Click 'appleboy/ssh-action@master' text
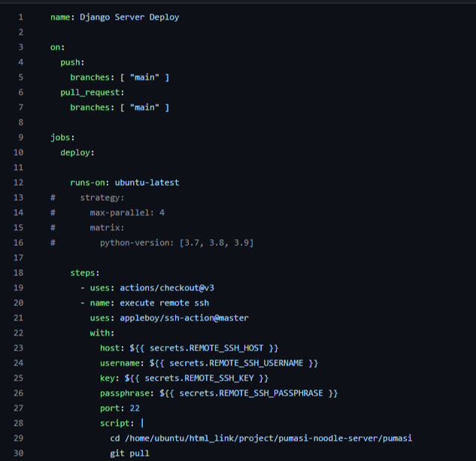The height and width of the screenshot is (461, 476). 184,318
